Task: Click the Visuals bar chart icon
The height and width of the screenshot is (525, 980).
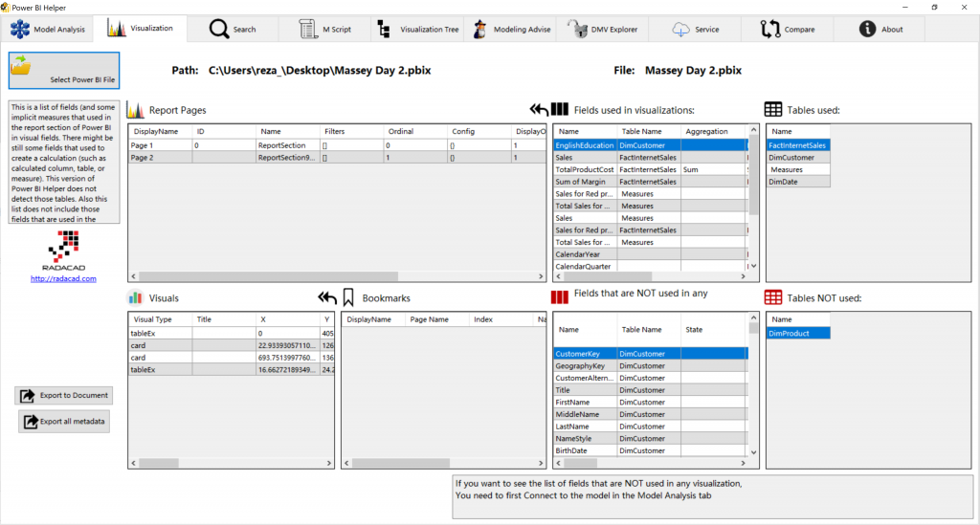Action: 136,297
